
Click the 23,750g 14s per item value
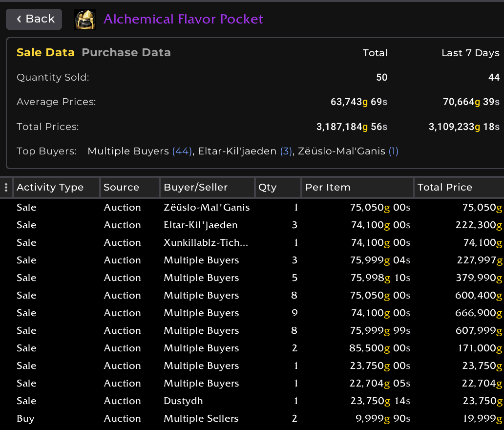pos(380,401)
